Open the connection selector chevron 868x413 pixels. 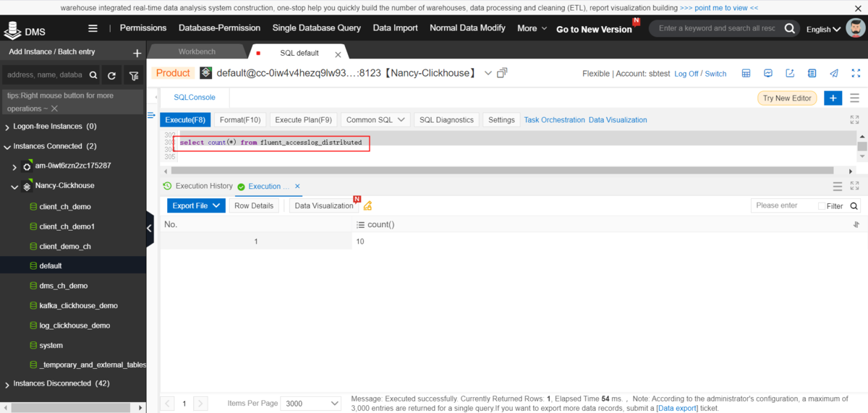coord(488,73)
